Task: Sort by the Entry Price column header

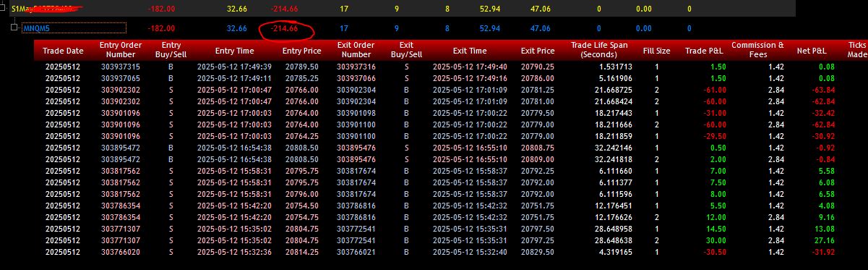Action: pos(301,51)
